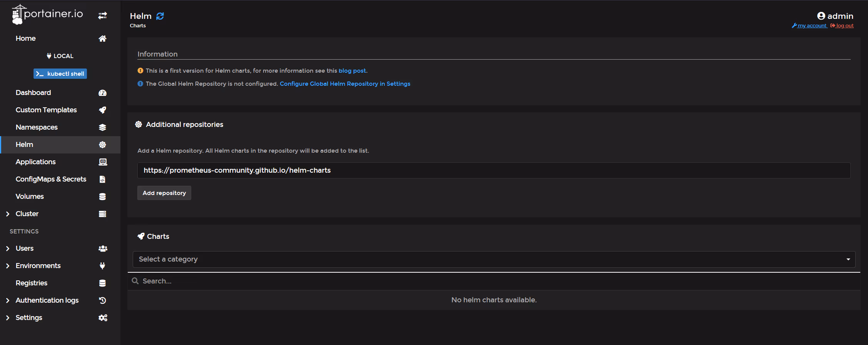Focus the Helm repository URL field
The height and width of the screenshot is (345, 868).
click(494, 170)
